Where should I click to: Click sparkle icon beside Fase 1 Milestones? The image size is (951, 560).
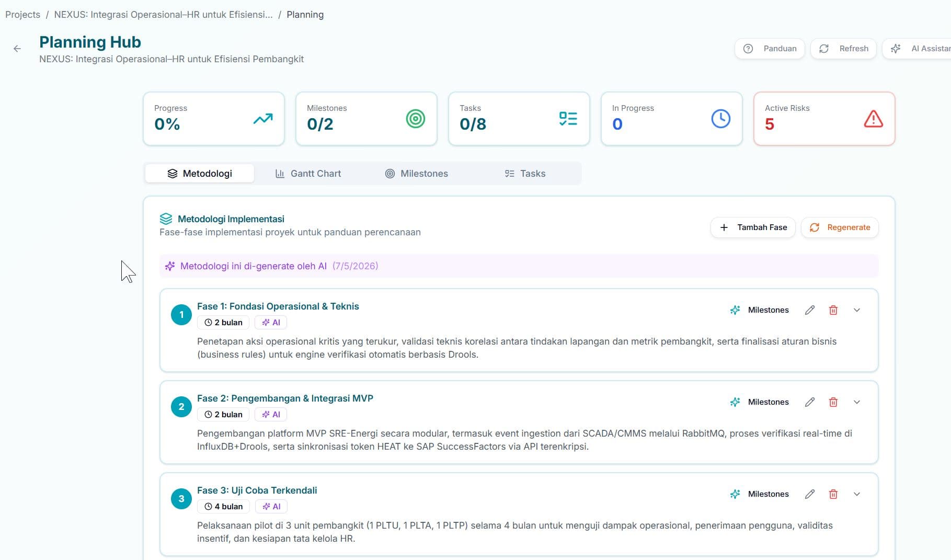[735, 310]
